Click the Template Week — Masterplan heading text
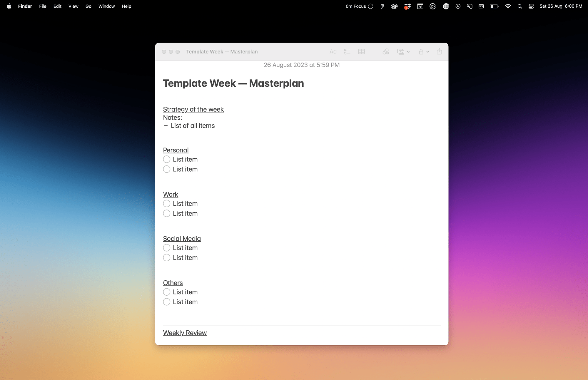 tap(233, 83)
